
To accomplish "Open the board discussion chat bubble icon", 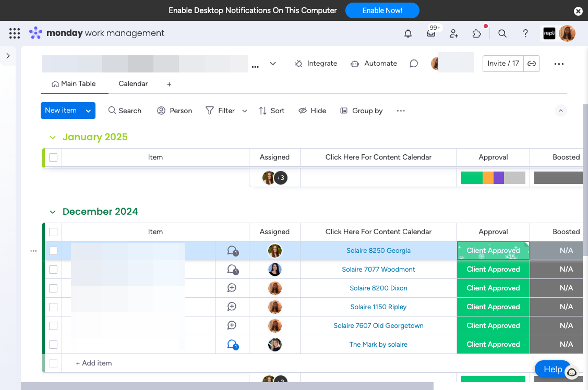I will (x=414, y=64).
